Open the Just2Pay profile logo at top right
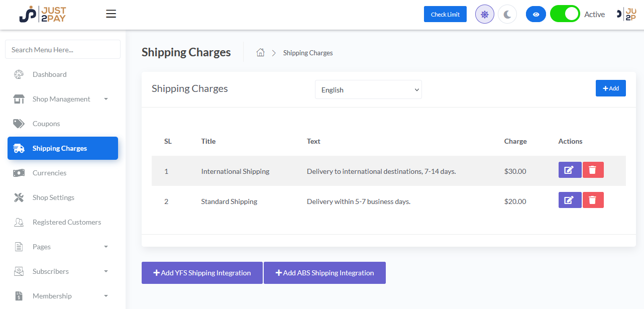 (626, 15)
